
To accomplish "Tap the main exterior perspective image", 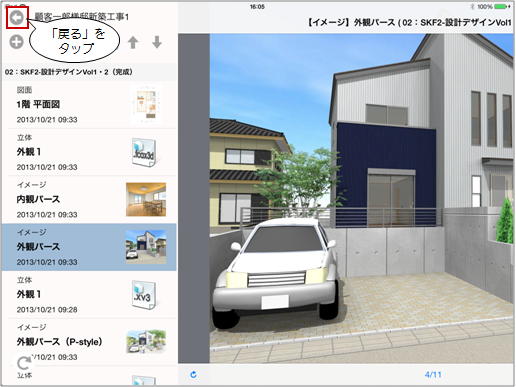I will tap(361, 198).
